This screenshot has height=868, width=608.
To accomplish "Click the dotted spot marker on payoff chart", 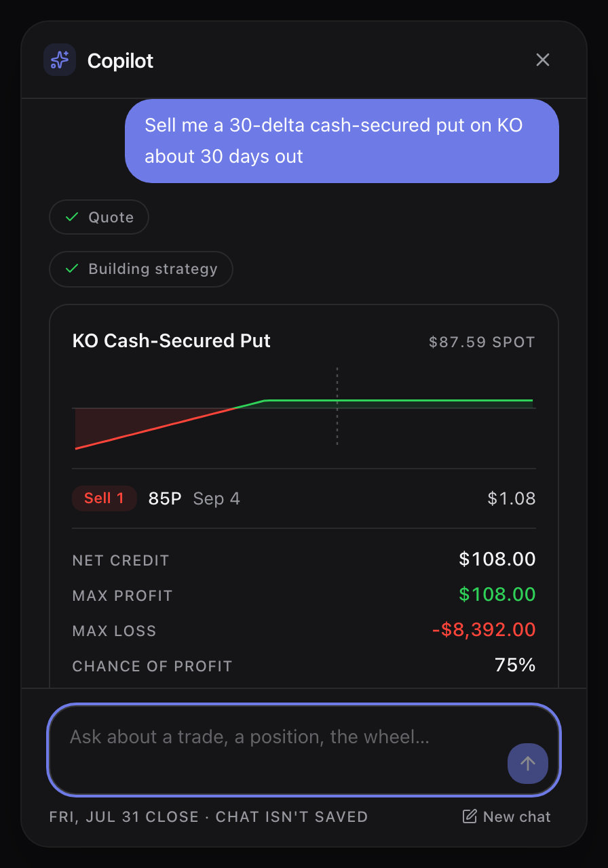I will click(337, 406).
